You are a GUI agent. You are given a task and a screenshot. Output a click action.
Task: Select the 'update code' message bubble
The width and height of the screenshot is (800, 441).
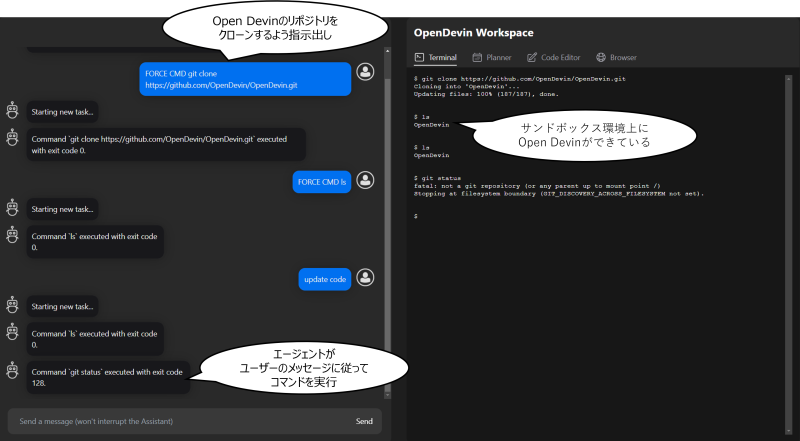(x=324, y=279)
